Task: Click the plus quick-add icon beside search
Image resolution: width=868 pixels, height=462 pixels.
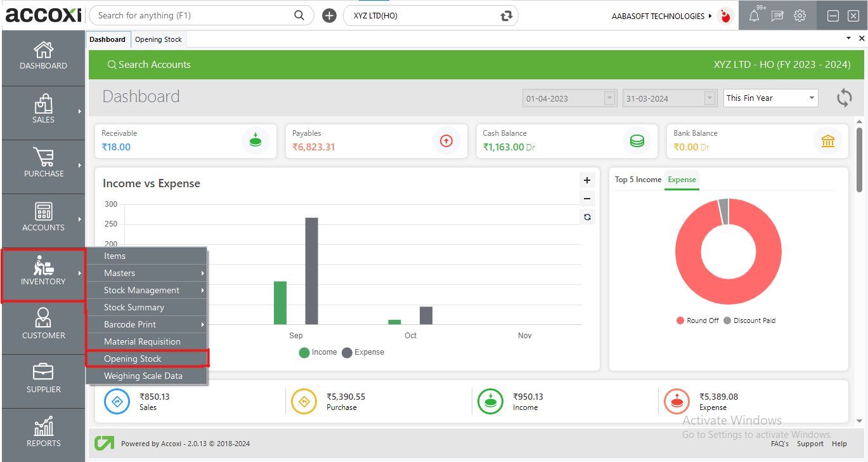Action: 329,16
